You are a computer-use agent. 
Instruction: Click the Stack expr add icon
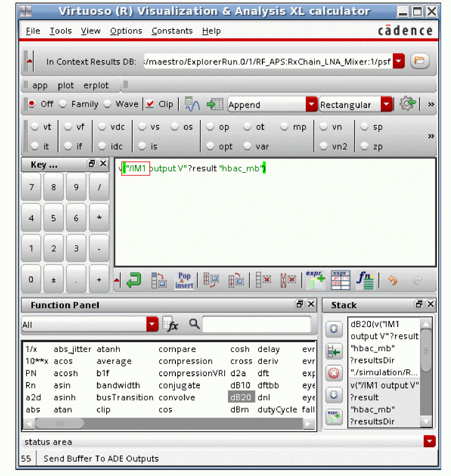tap(334, 417)
